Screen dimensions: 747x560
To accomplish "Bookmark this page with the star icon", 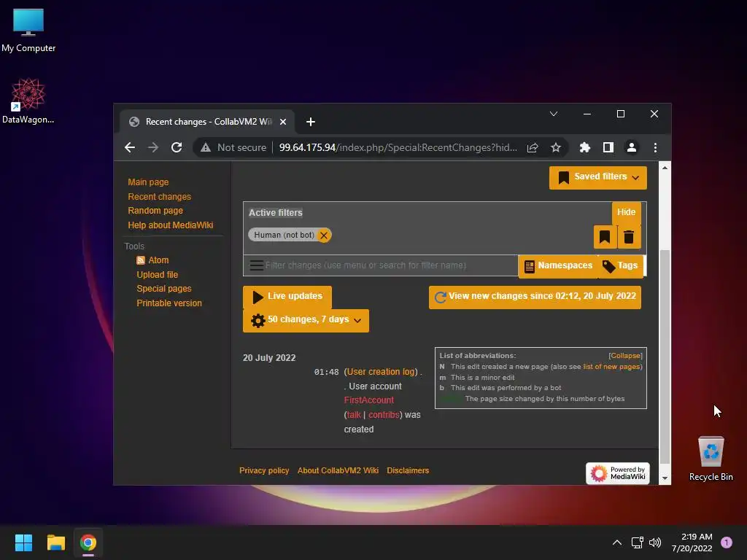I will click(x=555, y=147).
